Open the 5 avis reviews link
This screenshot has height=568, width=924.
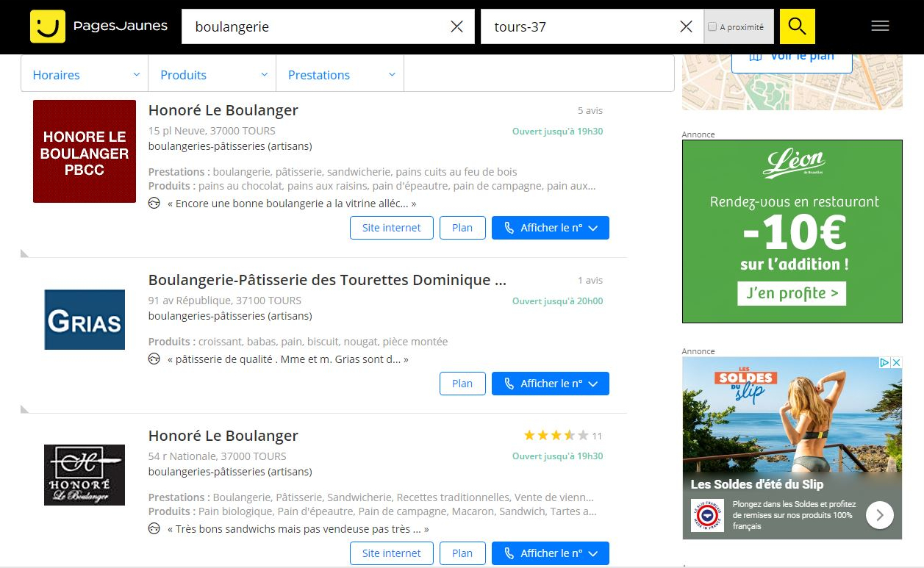click(x=590, y=111)
